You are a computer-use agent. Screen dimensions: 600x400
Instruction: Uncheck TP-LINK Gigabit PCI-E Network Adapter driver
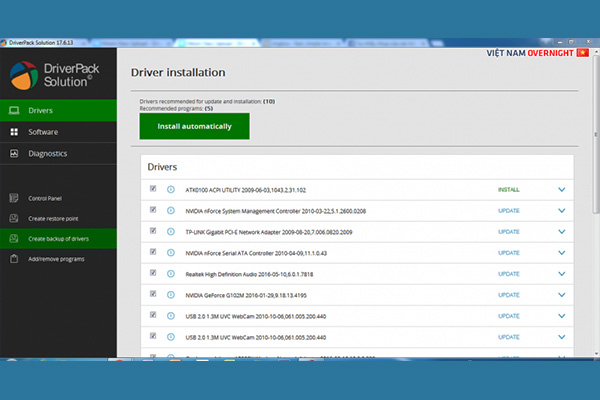(x=153, y=230)
